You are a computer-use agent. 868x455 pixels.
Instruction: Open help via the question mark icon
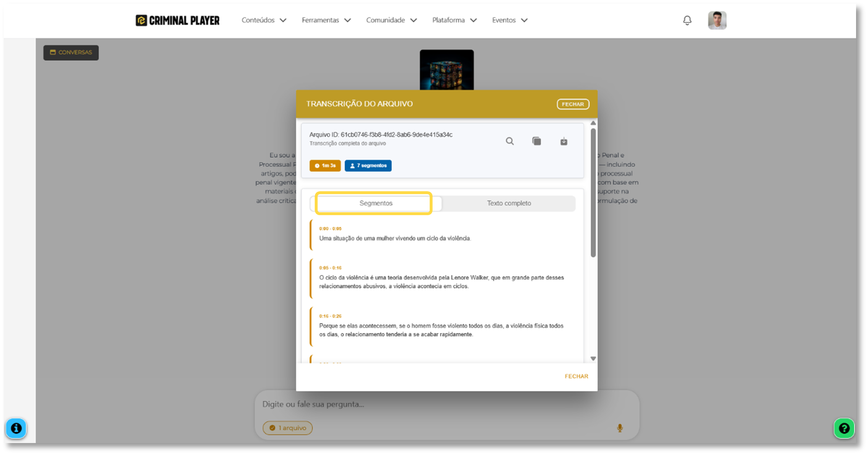[x=844, y=429]
